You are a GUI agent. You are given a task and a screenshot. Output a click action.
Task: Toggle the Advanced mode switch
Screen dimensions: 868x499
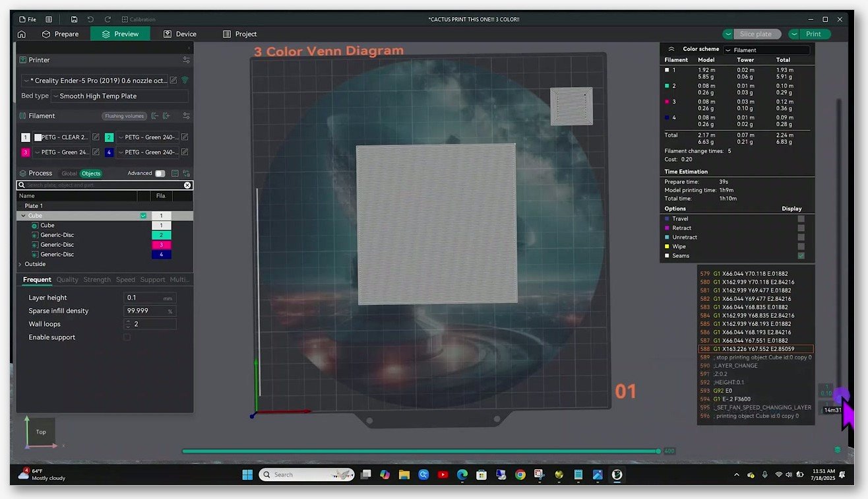(160, 174)
